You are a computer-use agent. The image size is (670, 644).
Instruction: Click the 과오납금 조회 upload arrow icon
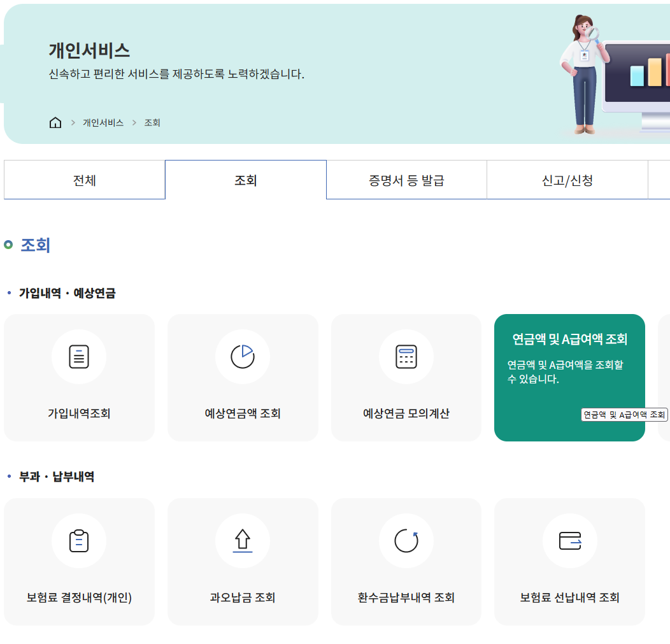click(243, 541)
